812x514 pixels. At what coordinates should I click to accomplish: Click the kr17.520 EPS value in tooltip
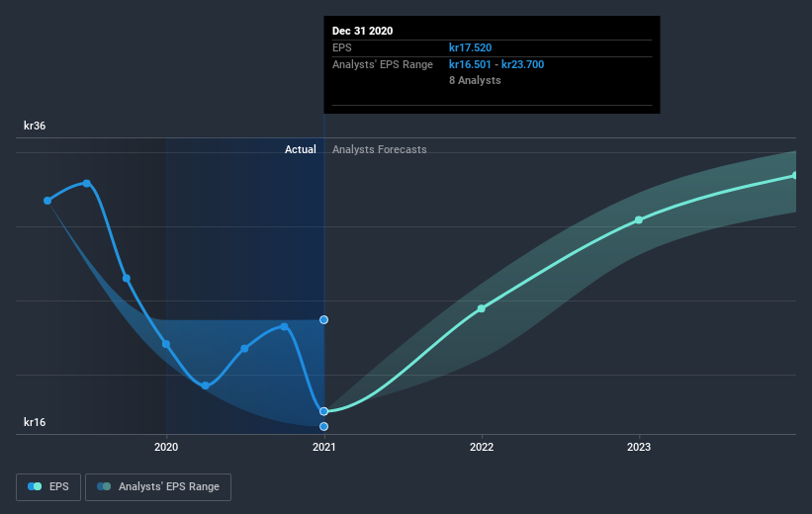pos(470,47)
